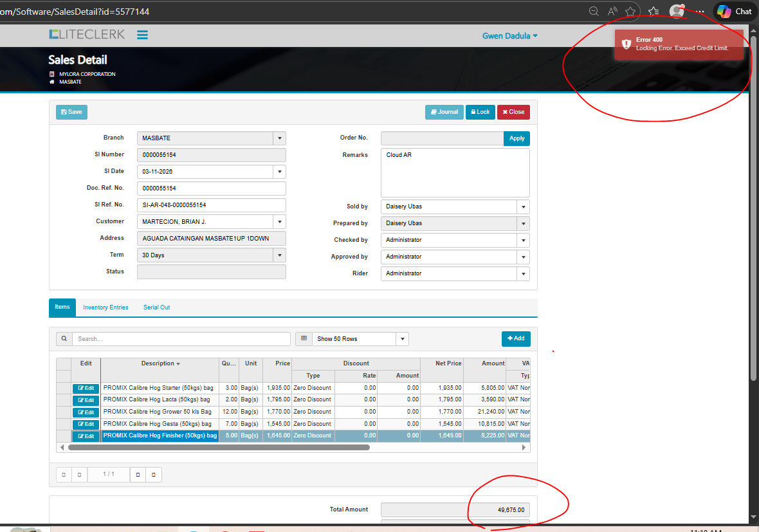Open the SI Date picker dropdown

[x=279, y=172]
